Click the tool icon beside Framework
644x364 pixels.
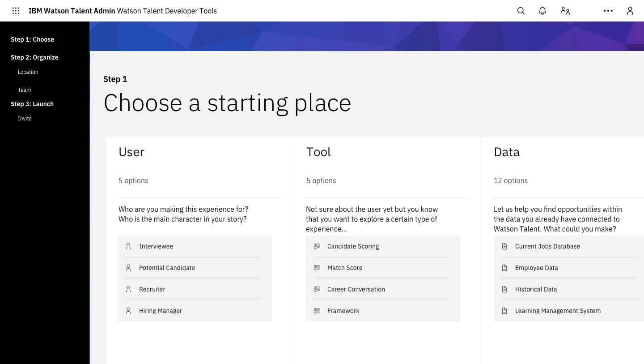(x=317, y=311)
